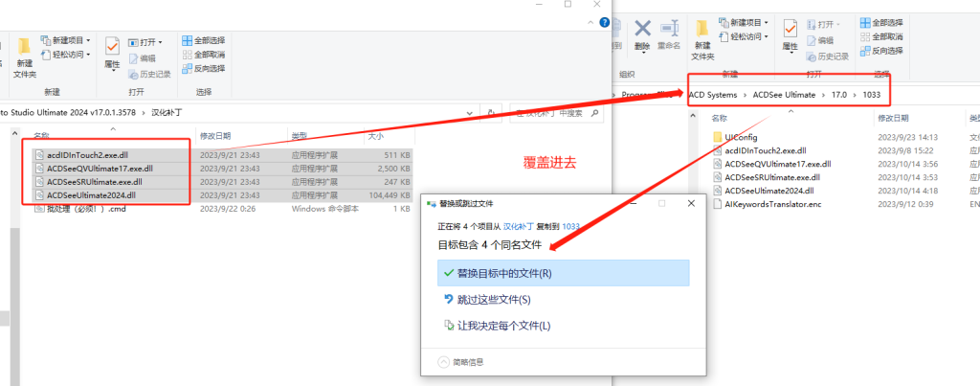Sort by 名称 column in right window
This screenshot has height=386, width=980.
pyautogui.click(x=719, y=118)
